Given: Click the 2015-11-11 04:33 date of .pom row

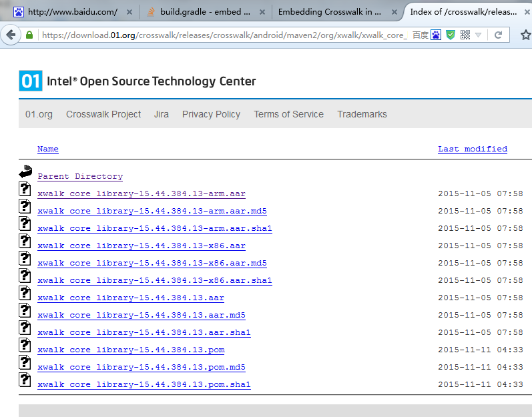Looking at the screenshot, I should point(481,350).
